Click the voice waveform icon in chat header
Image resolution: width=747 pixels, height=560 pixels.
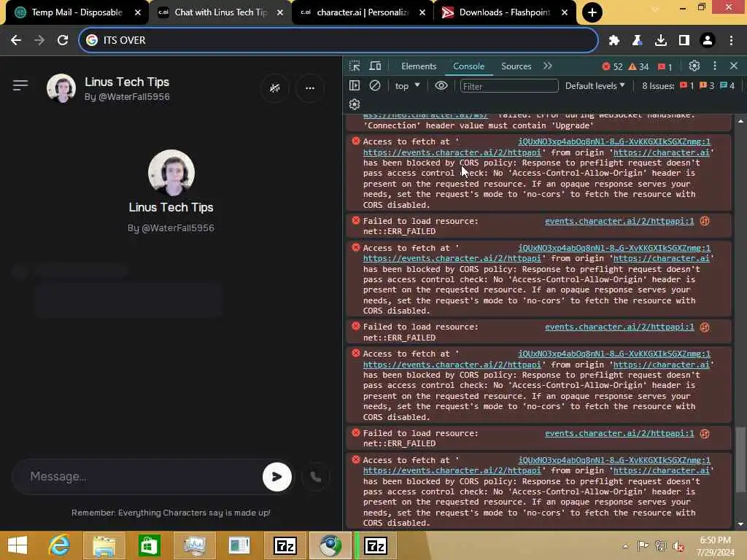pos(275,88)
